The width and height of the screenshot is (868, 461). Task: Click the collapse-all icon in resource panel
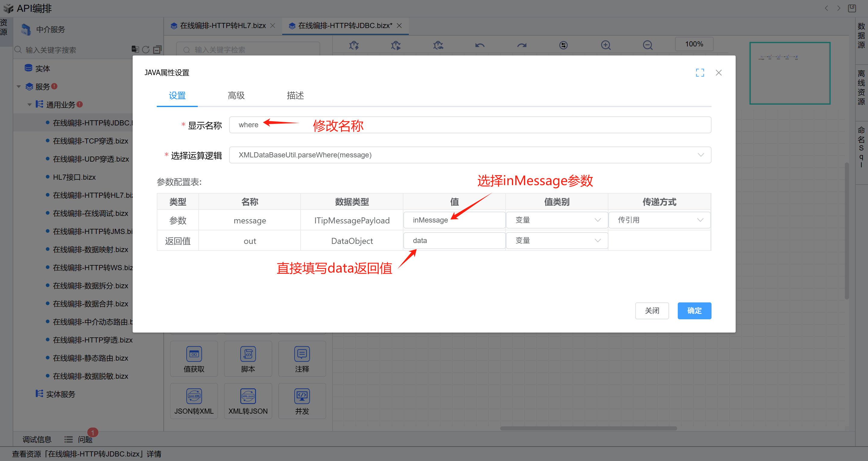157,49
